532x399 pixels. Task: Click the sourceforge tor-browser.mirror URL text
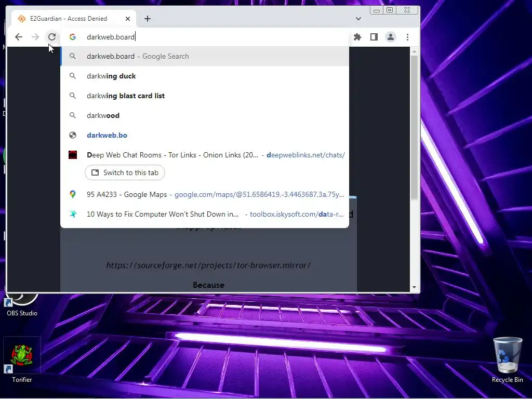[x=208, y=265]
